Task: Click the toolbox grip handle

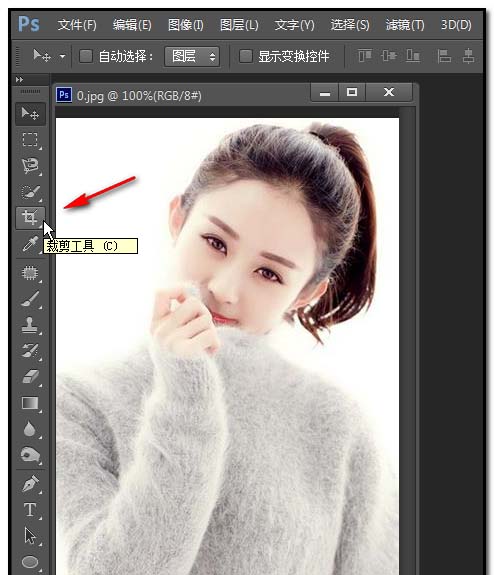Action: [30, 91]
